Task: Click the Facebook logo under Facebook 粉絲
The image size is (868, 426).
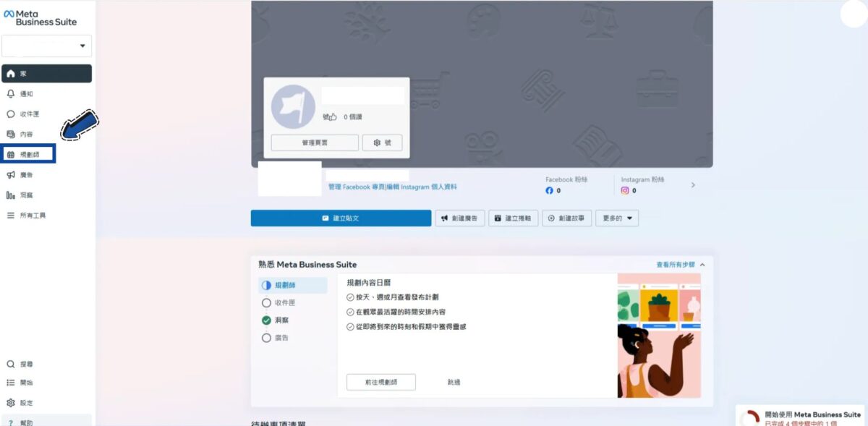Action: click(x=550, y=191)
